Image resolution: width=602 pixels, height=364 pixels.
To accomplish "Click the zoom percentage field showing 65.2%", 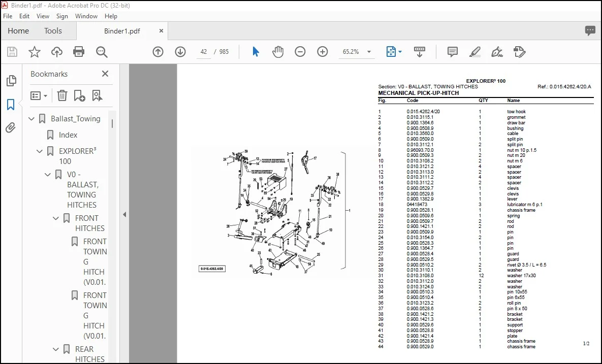I will coord(351,52).
